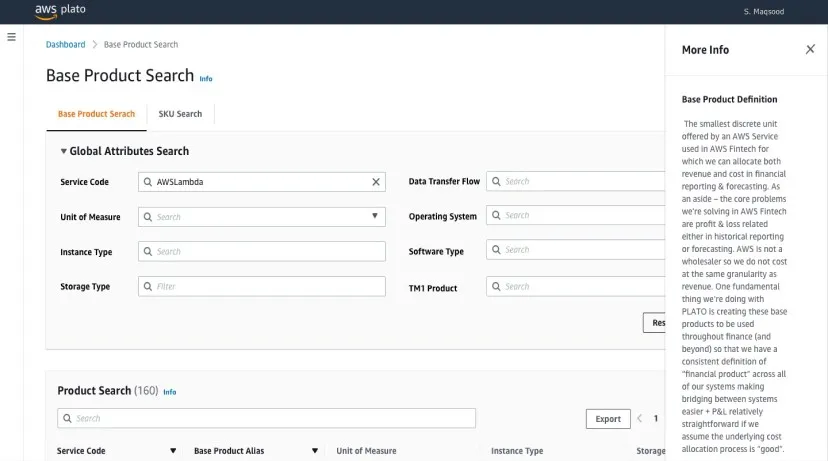Open Info link next to Product Search
828x461 pixels.
[170, 392]
